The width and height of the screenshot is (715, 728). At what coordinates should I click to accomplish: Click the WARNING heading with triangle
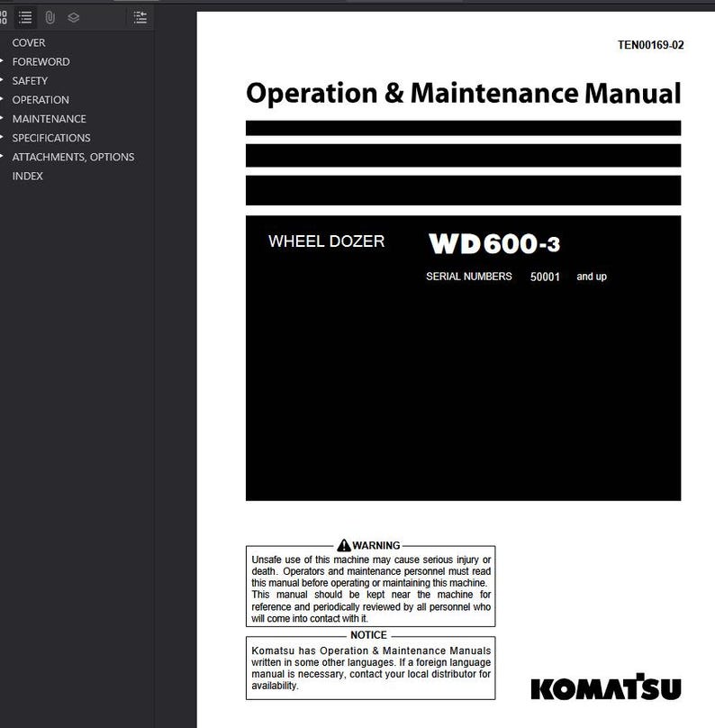click(368, 545)
